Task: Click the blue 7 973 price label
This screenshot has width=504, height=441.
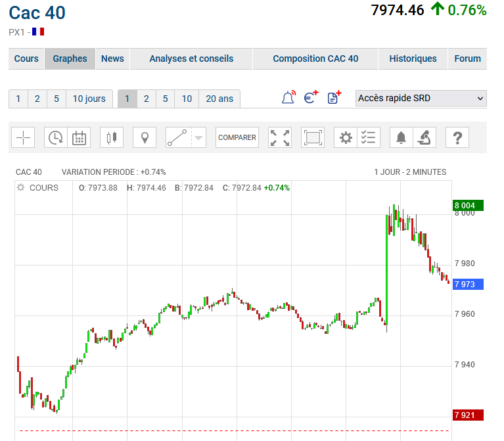Action: click(468, 284)
